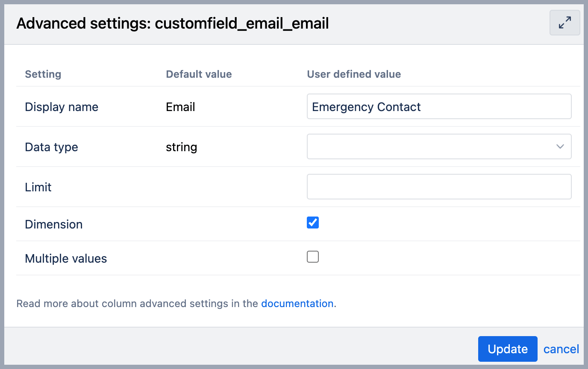Uncheck the Dimension checkbox
This screenshot has height=369, width=588.
313,223
